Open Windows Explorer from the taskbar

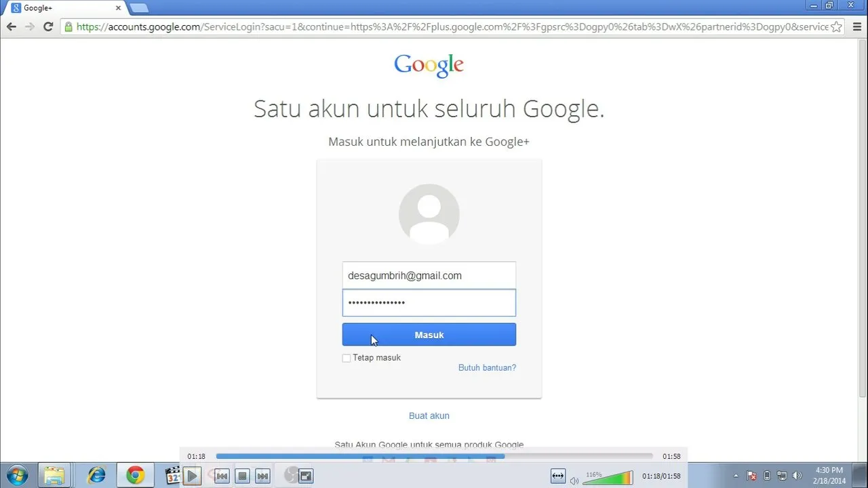[x=54, y=475]
